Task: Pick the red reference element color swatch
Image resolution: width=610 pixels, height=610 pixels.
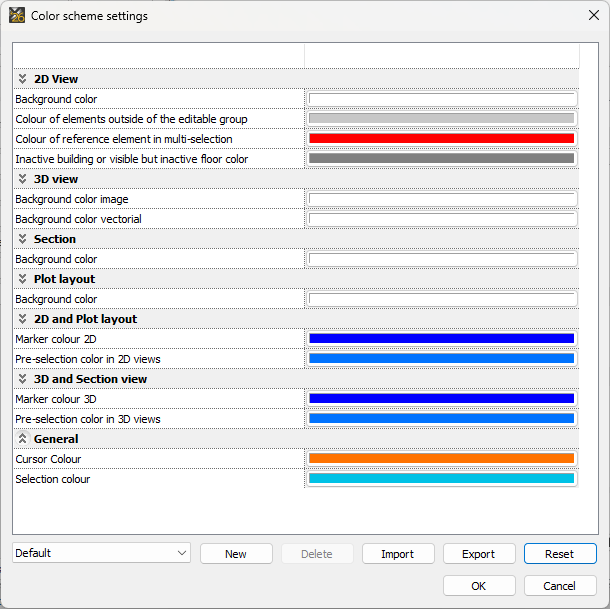Action: tap(441, 139)
